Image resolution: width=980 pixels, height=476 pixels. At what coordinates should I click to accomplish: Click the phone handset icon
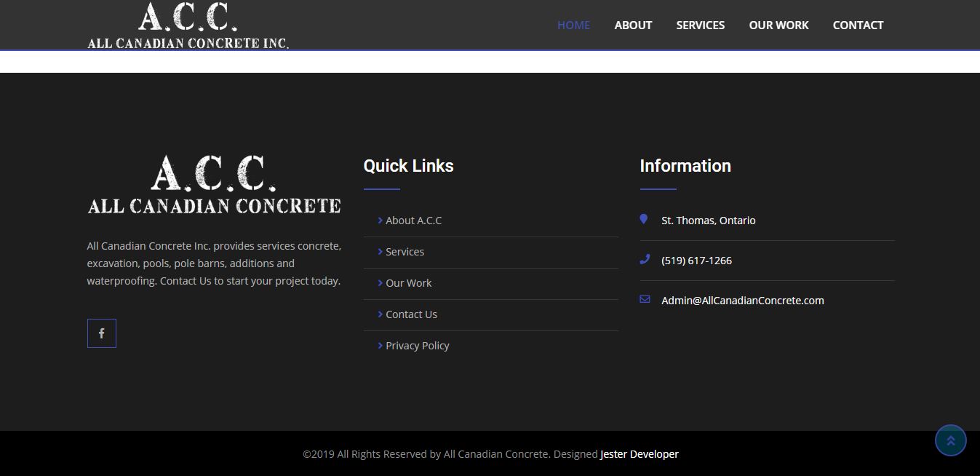[645, 259]
